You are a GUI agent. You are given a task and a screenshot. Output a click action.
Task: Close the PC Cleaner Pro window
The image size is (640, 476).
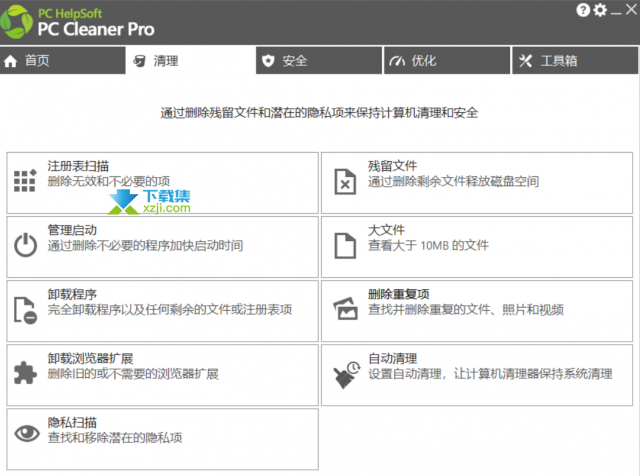coord(631,9)
